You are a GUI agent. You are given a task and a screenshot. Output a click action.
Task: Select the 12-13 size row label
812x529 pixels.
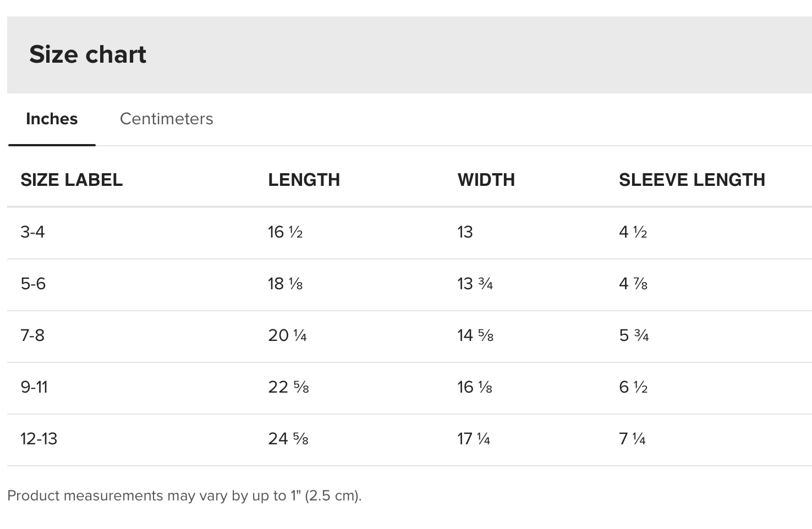pos(39,439)
